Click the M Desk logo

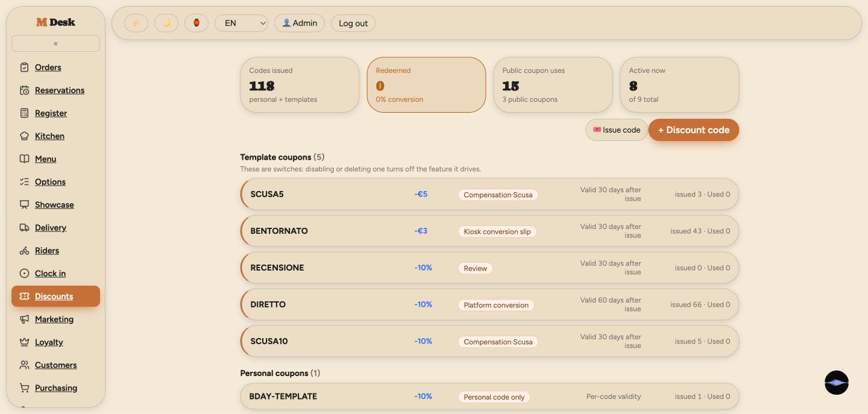click(55, 22)
